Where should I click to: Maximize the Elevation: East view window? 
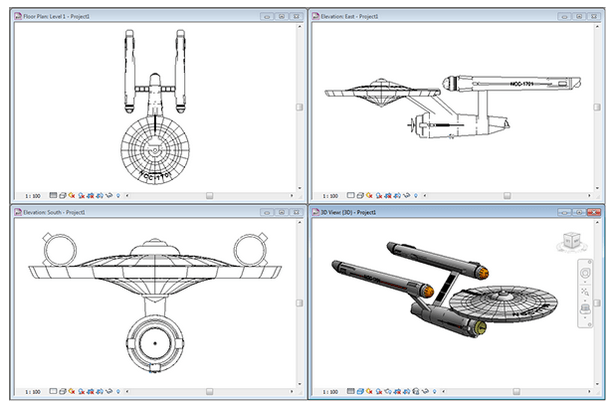tap(578, 17)
